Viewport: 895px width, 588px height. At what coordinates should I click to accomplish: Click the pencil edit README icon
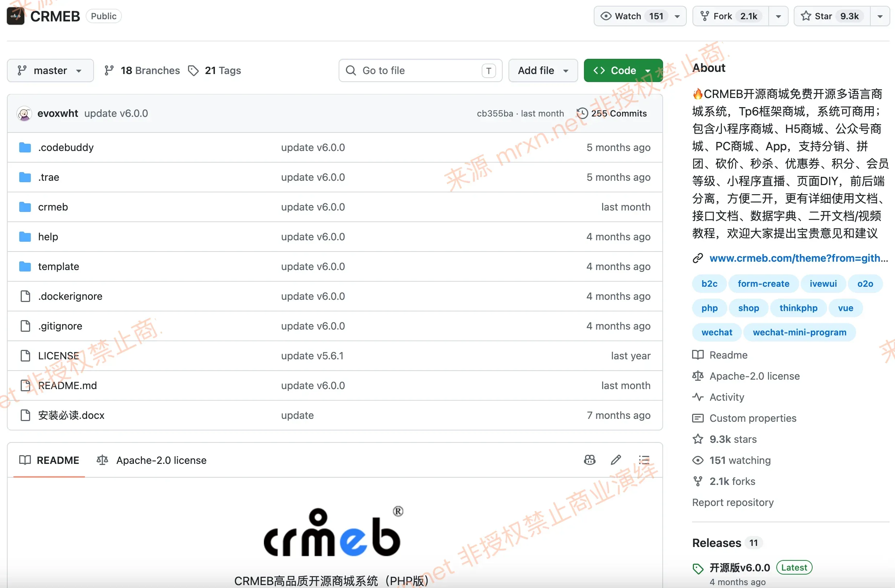(616, 460)
